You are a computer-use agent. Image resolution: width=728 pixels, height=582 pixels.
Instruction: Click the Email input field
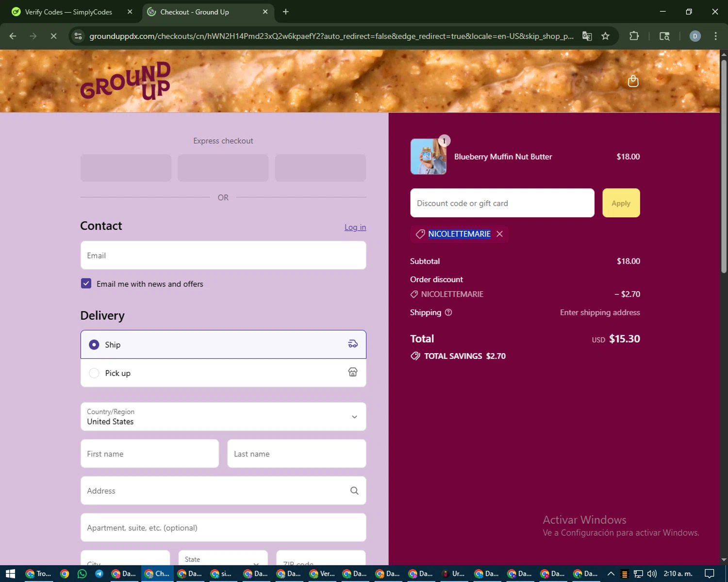(x=223, y=255)
